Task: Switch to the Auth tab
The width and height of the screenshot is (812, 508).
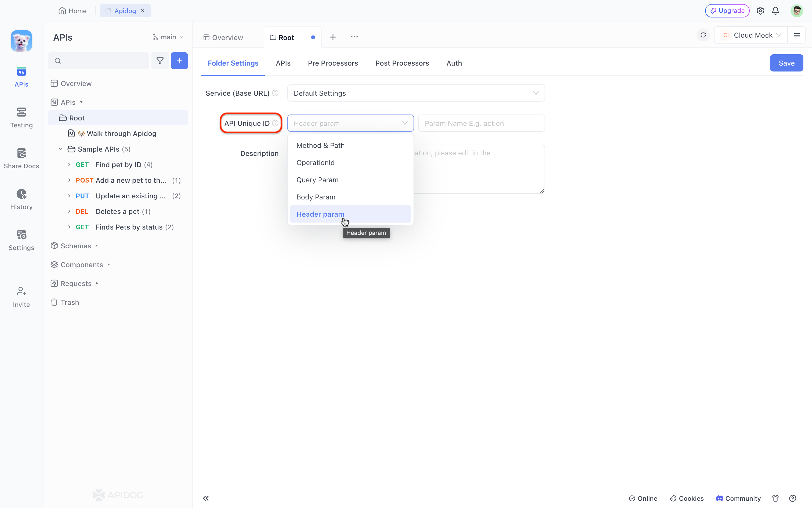Action: [x=454, y=63]
